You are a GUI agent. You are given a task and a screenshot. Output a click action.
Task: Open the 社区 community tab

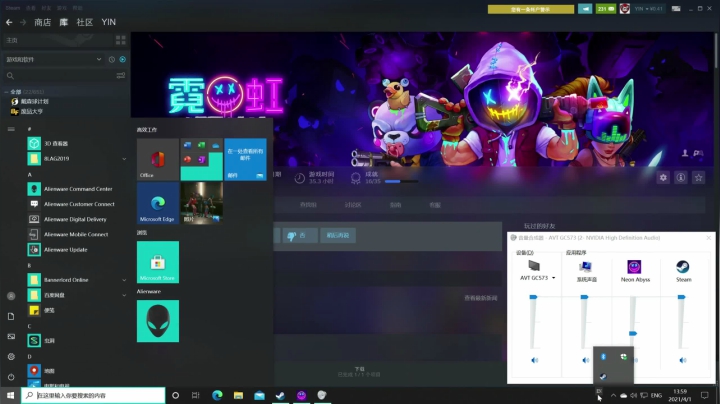(85, 22)
